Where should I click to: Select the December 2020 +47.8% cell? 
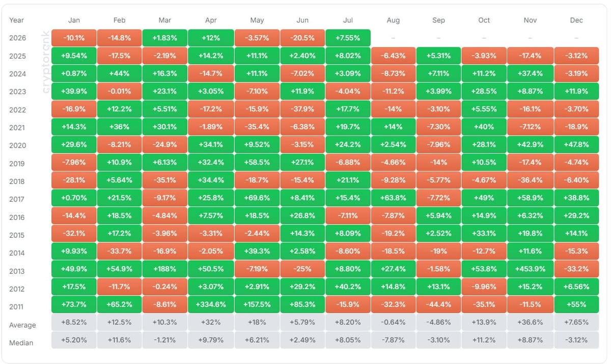click(x=576, y=145)
